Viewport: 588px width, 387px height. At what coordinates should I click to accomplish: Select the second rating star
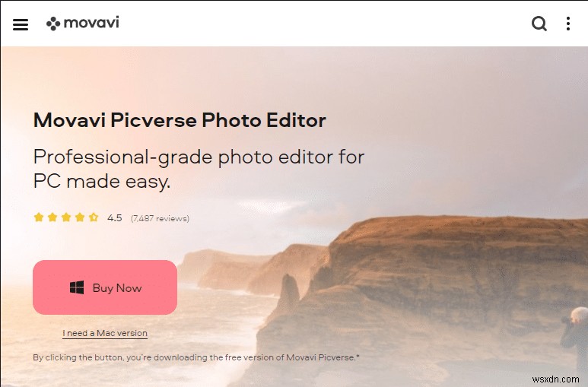click(x=52, y=217)
